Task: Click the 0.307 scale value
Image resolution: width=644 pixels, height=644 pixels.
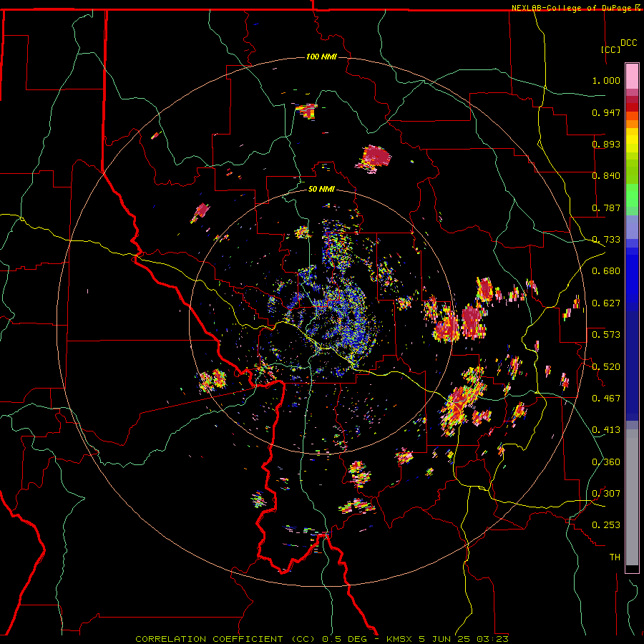Action: click(x=606, y=494)
